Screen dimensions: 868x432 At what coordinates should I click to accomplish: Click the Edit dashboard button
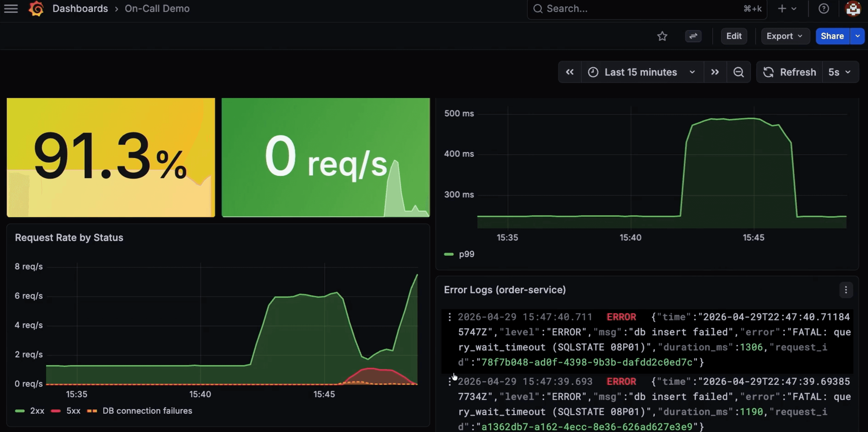734,36
